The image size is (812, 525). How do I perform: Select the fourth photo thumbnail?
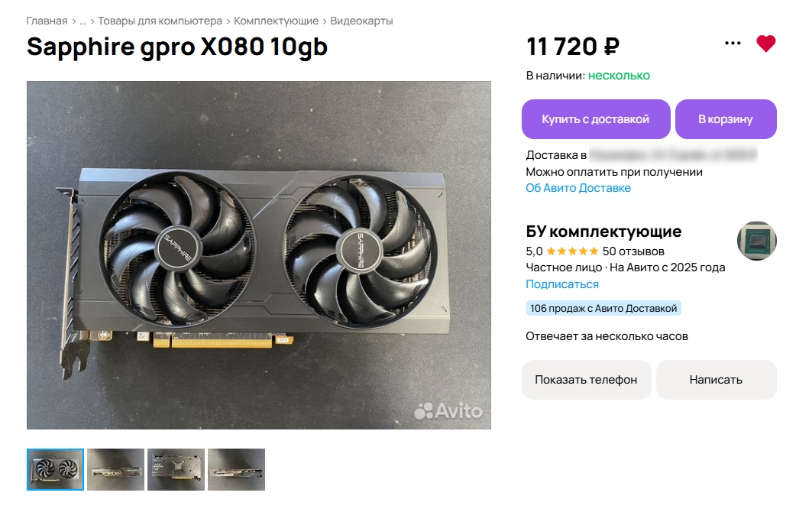pyautogui.click(x=236, y=469)
